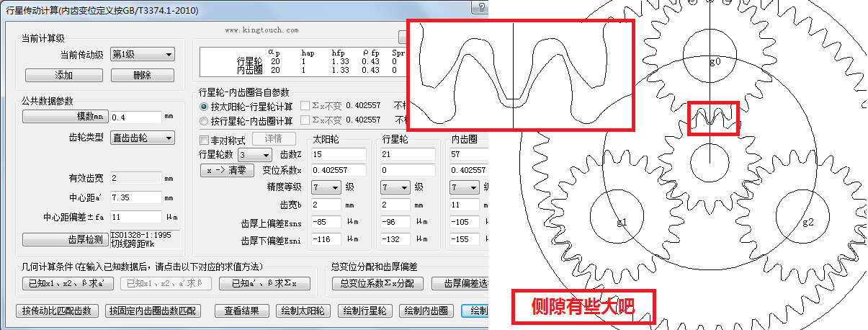Edit 行星轮 变位系数 field 0
The height and width of the screenshot is (330, 868).
[407, 170]
